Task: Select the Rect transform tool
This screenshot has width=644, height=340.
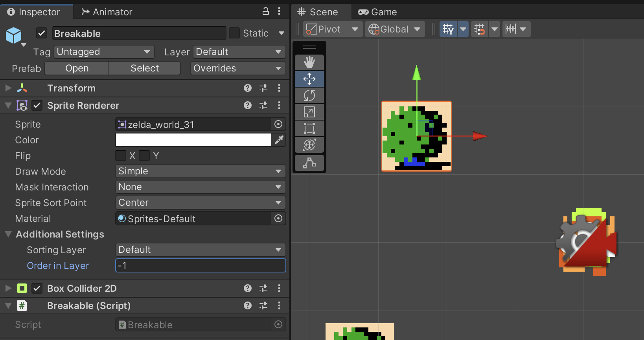Action: coord(309,128)
